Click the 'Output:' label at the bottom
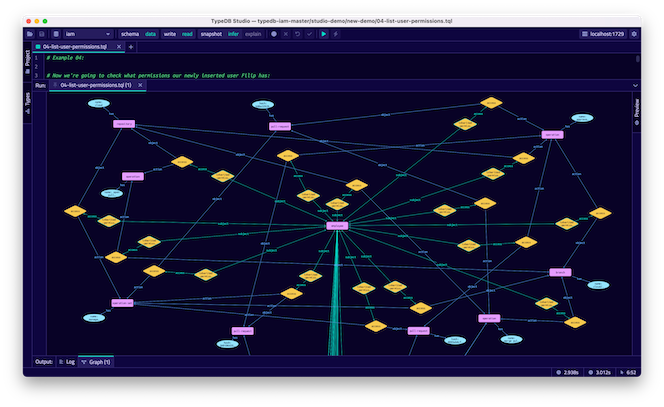 [x=44, y=362]
